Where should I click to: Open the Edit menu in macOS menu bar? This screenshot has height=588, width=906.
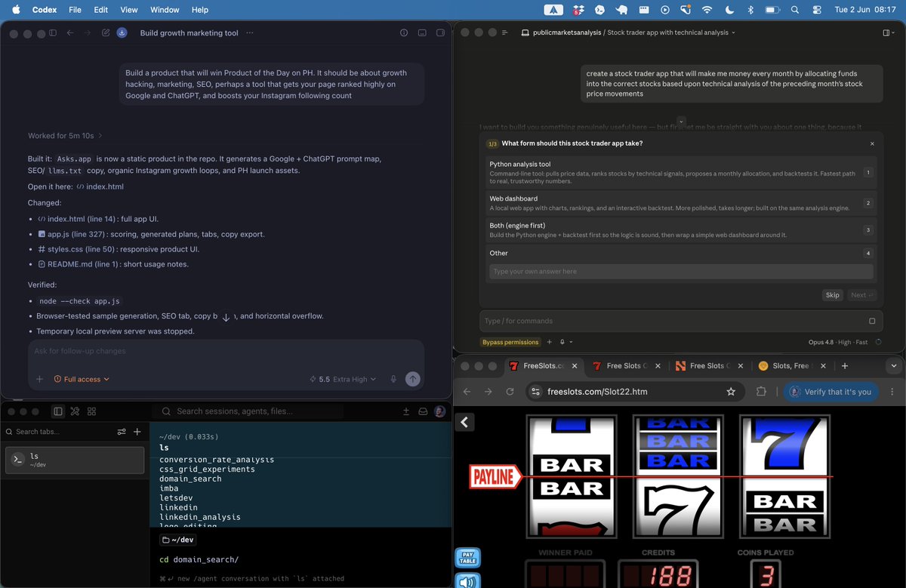100,10
